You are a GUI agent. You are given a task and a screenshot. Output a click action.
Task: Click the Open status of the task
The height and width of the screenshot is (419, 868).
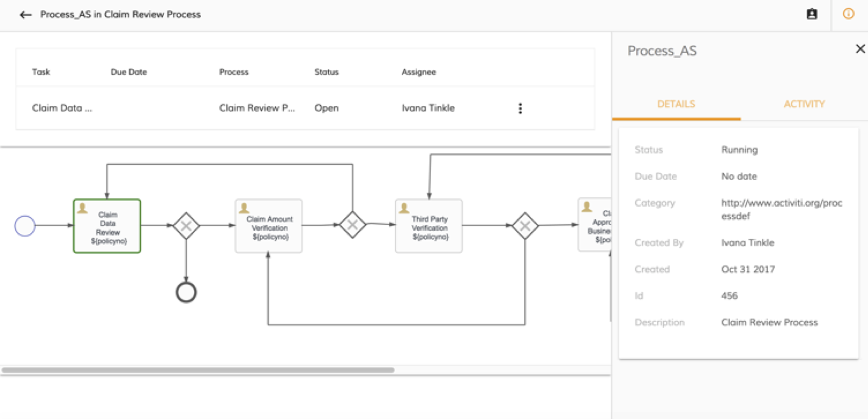[x=326, y=108]
